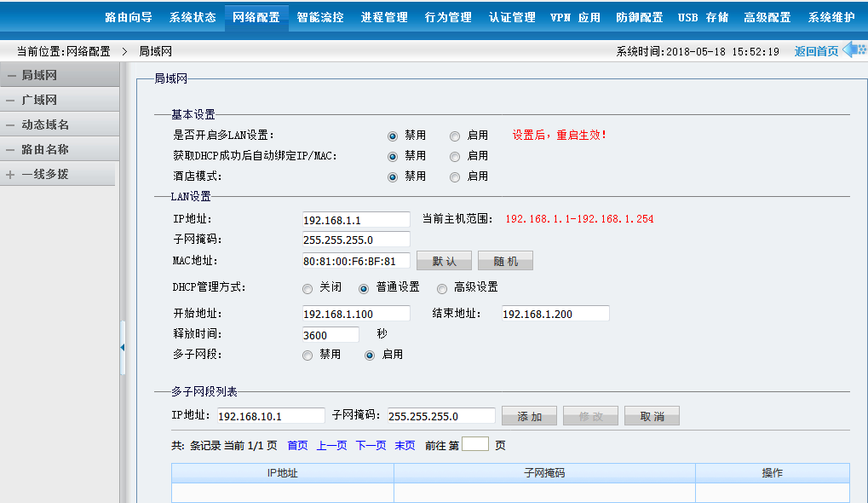Select 启用 for 多子网段
This screenshot has height=503, width=868.
click(x=370, y=356)
